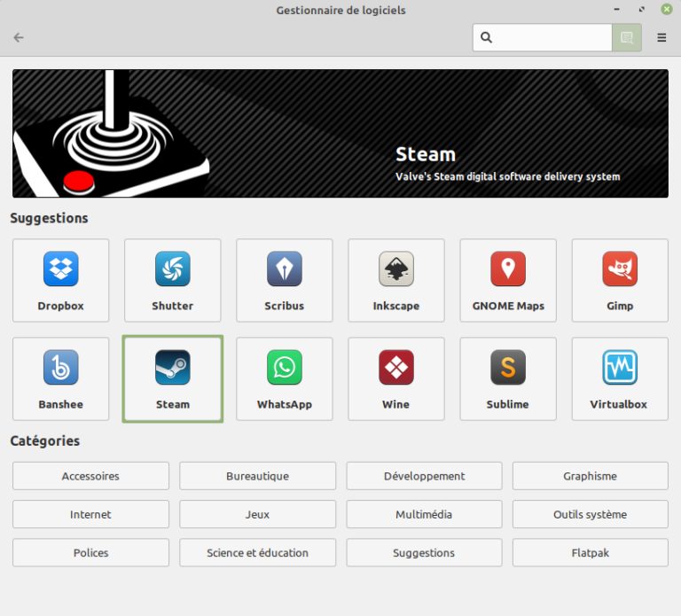Image resolution: width=681 pixels, height=616 pixels.
Task: Open the Virtualbox app tile
Action: coord(619,378)
